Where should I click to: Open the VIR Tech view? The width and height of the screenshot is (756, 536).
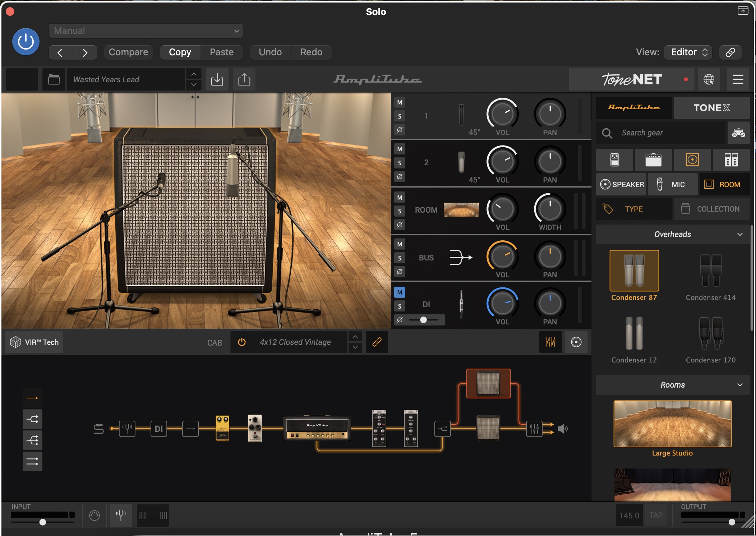point(34,342)
